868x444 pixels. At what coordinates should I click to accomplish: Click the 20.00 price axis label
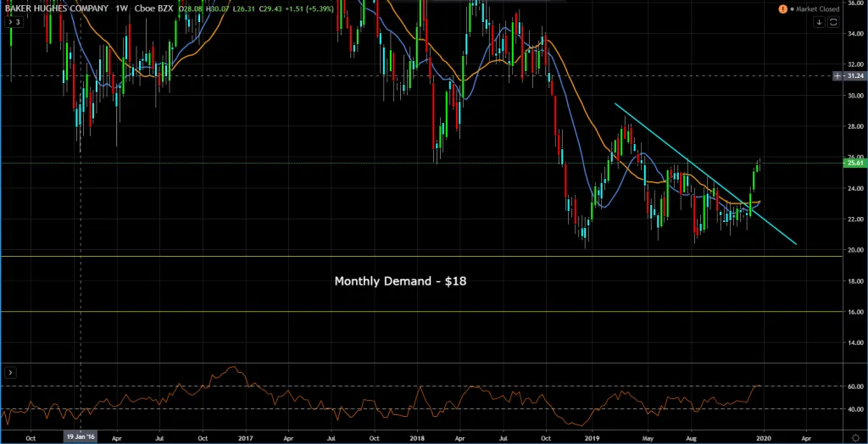pos(856,250)
